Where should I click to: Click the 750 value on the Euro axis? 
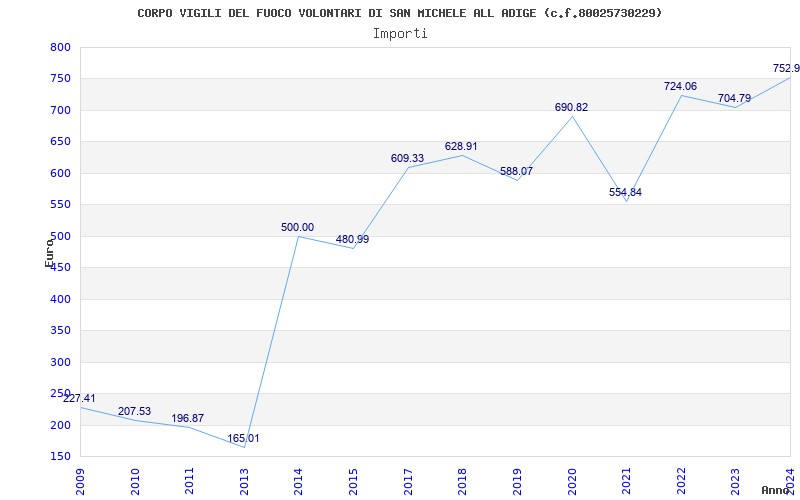pos(60,79)
